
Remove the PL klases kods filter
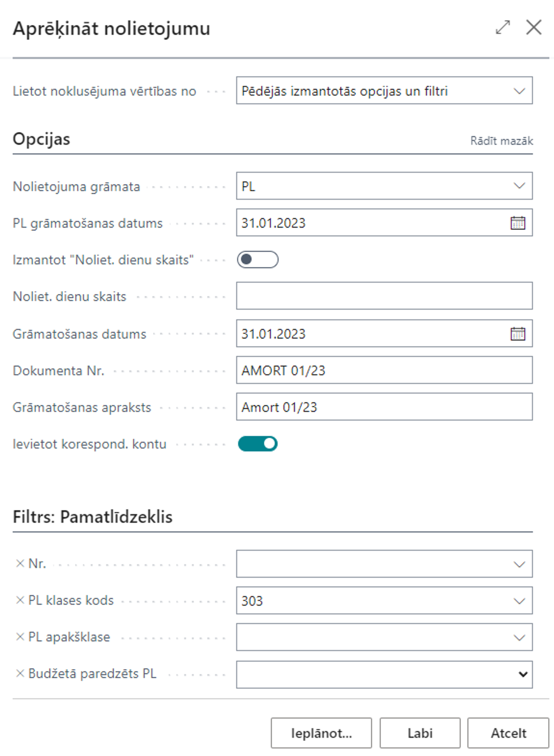pos(20,600)
